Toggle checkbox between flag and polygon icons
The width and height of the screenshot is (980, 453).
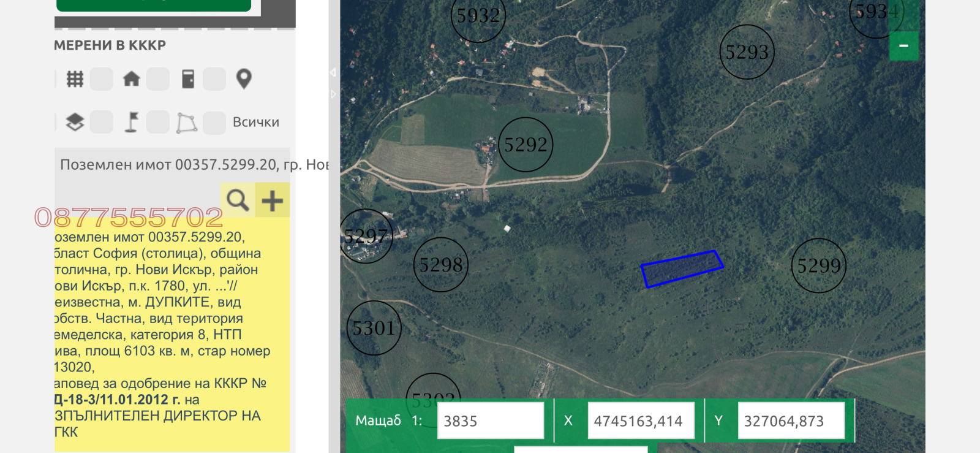tap(158, 122)
